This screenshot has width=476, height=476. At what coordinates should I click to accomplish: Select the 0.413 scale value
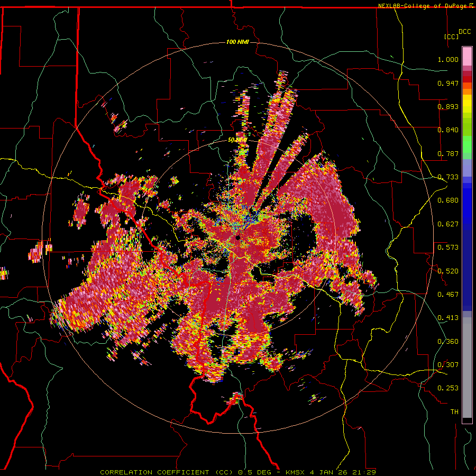[x=448, y=318]
